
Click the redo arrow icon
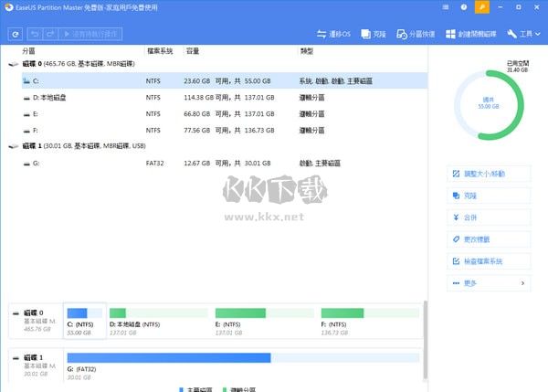coord(51,34)
